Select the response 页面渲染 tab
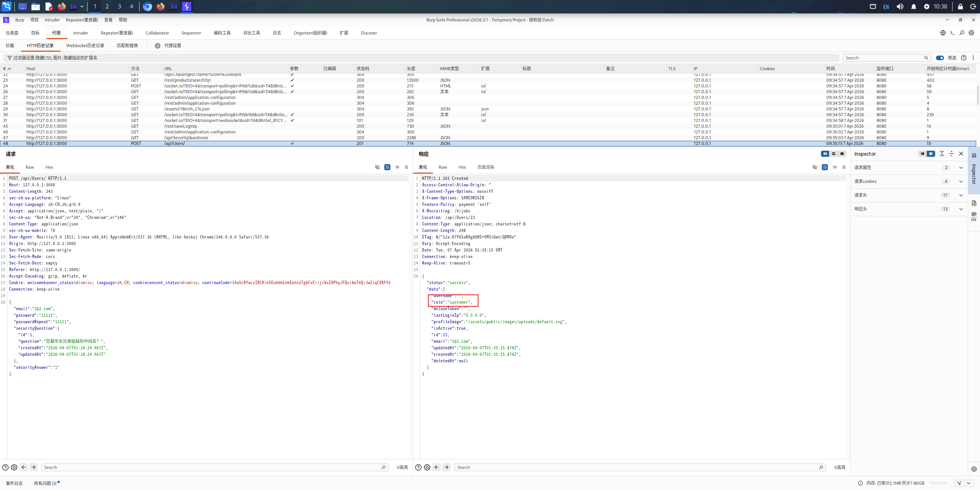This screenshot has width=980, height=490. (486, 167)
